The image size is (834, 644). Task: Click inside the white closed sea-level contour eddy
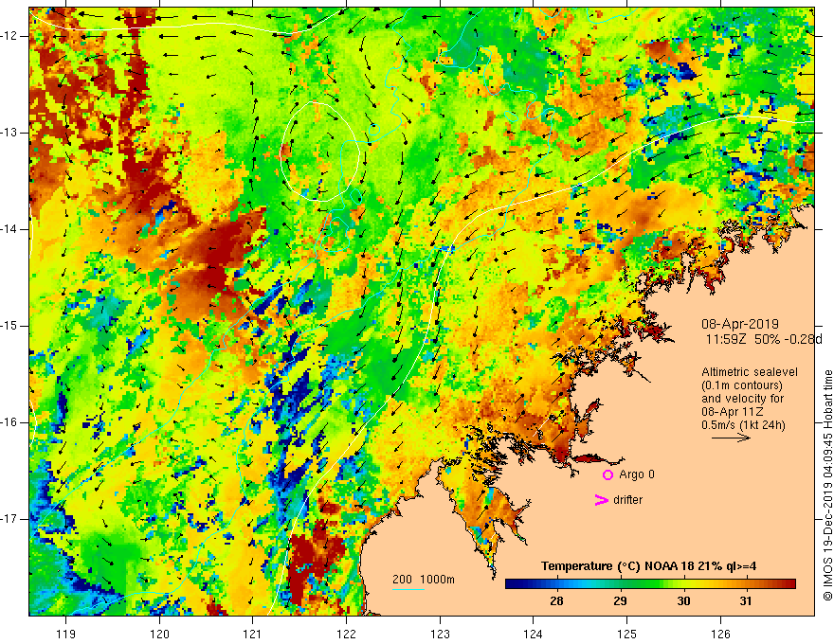click(x=319, y=152)
